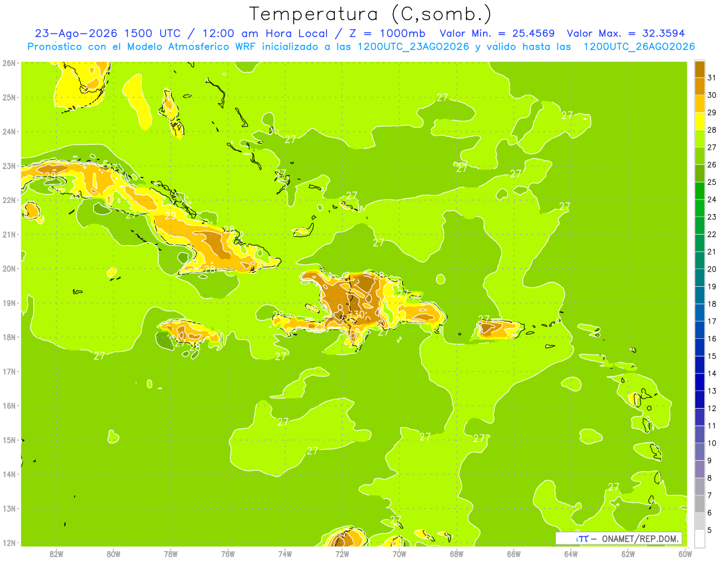Screen dimensions: 728x562
Task: Click the '78W' longitude axis label
Action: [x=170, y=554]
